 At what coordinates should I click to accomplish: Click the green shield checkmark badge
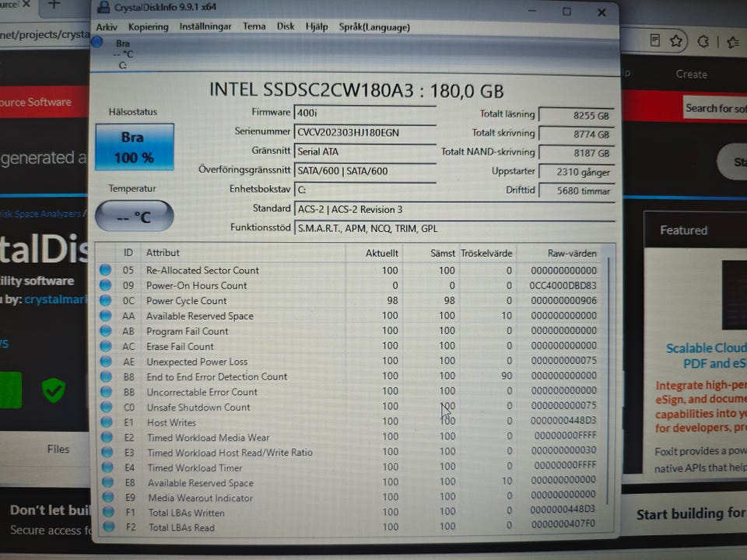tap(54, 390)
